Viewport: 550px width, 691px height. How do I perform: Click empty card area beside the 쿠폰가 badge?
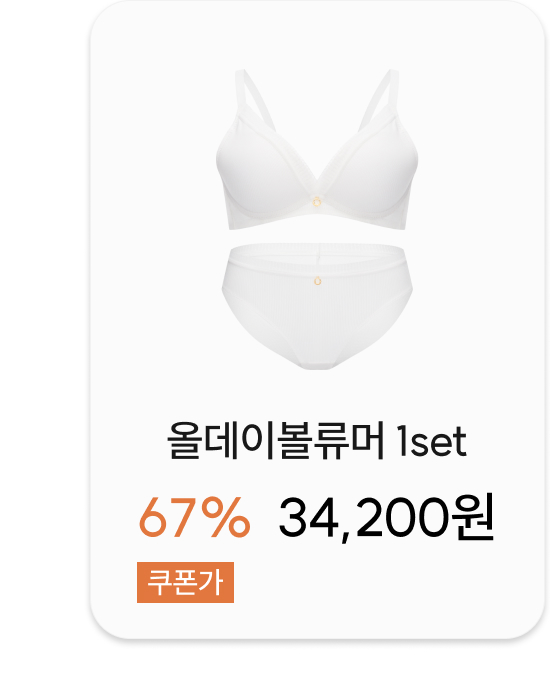[x=375, y=582]
